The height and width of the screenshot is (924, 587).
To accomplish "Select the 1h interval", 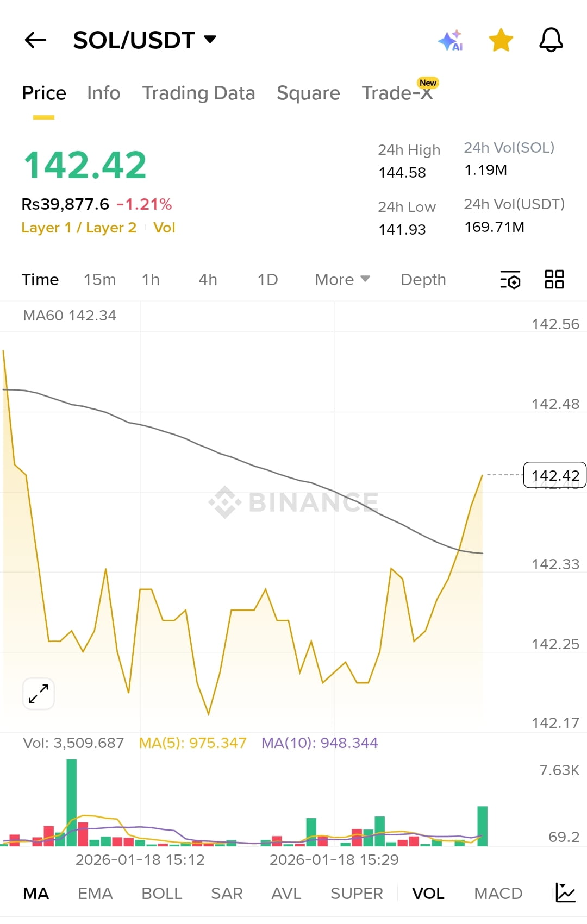I will click(x=151, y=280).
